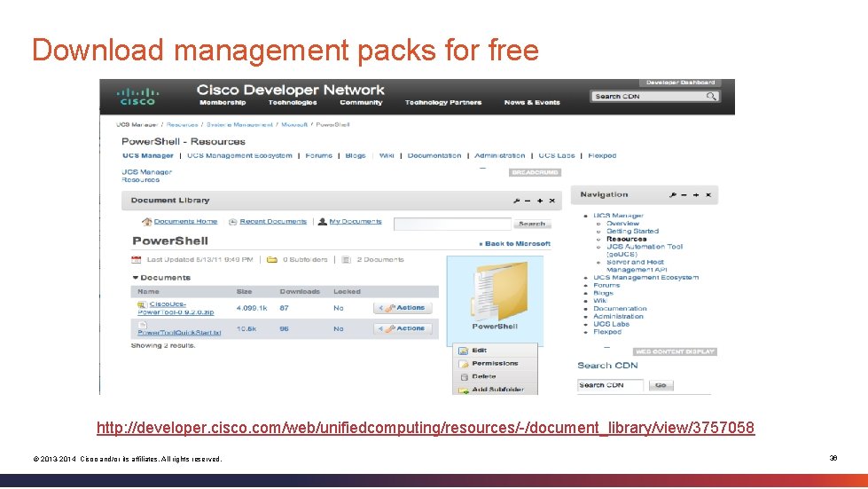This screenshot has height=489, width=868.
Task: Open the Membership menu in header
Action: coord(223,102)
